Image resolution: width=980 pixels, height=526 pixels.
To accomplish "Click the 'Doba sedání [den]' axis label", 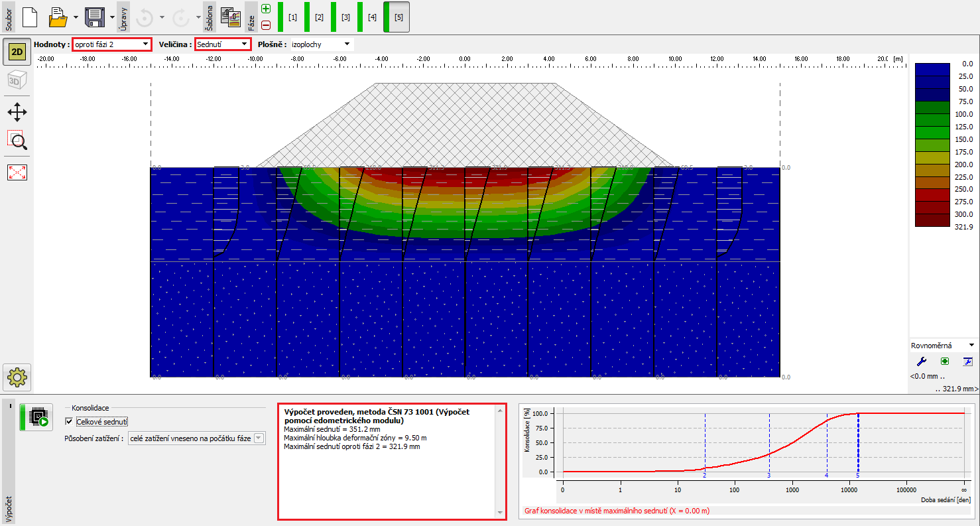I will [945, 499].
